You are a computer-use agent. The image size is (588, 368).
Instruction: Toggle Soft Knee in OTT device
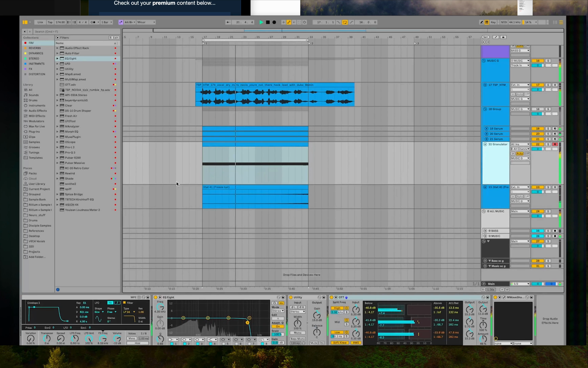(340, 343)
